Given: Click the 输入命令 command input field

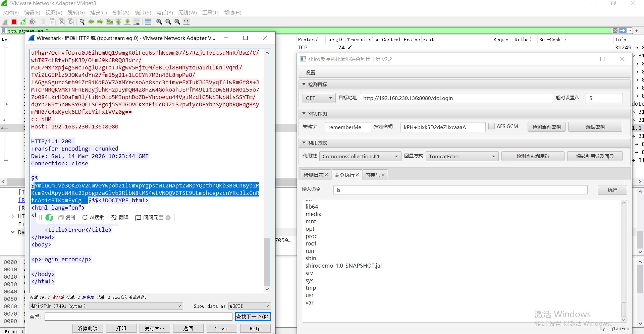Looking at the screenshot, I should click(x=460, y=190).
